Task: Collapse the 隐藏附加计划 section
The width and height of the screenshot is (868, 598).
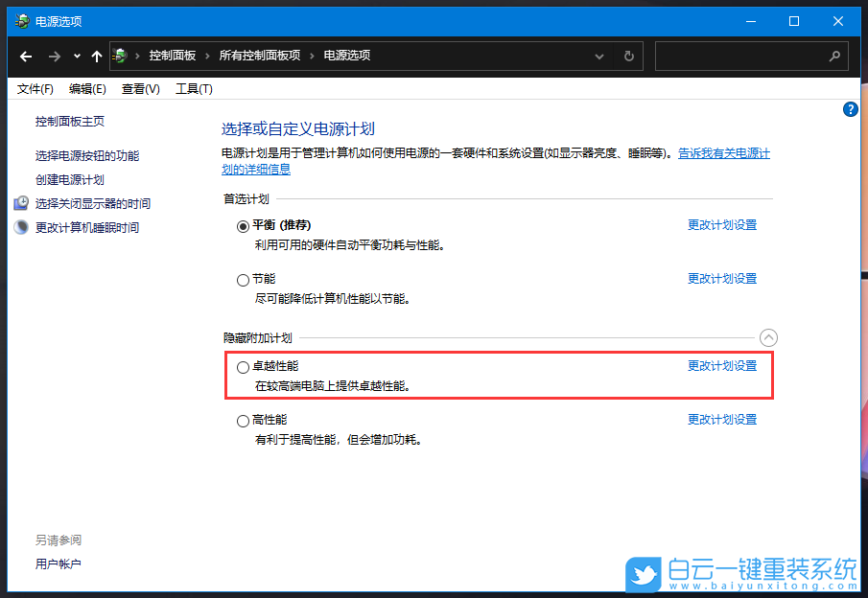Action: point(768,337)
